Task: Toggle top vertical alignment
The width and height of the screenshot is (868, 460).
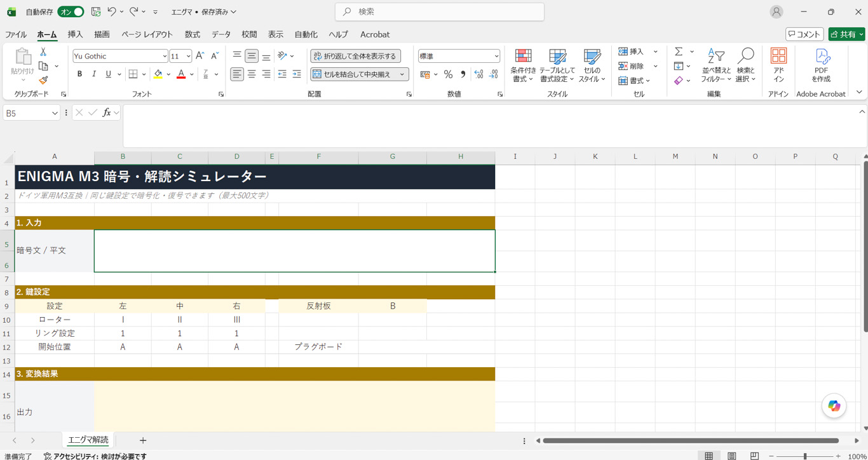Action: pyautogui.click(x=237, y=56)
